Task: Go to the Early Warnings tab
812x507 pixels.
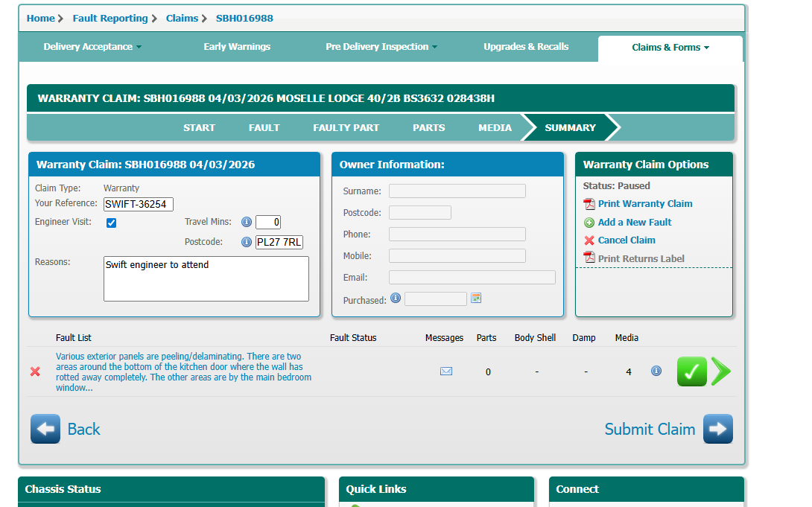Action: tap(237, 47)
